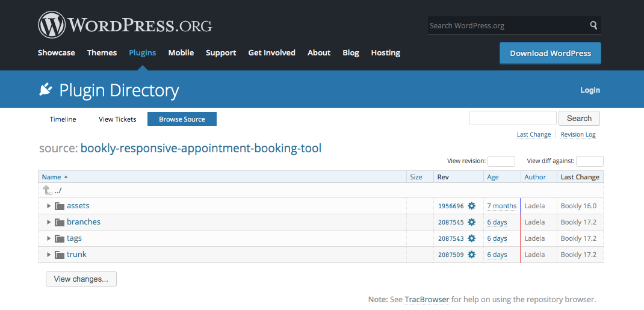Open revision 1956696 link
Screen dimensions: 644x310
pos(451,206)
